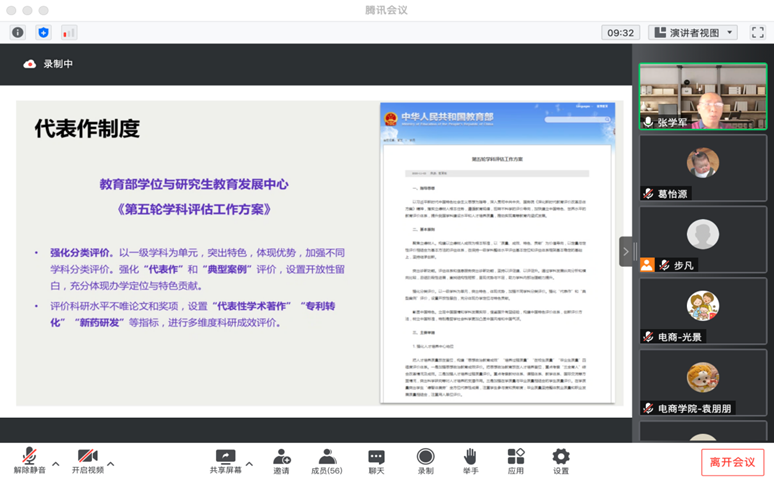Turn on camera via 开启视频
This screenshot has width=774, height=482.
coord(87,461)
